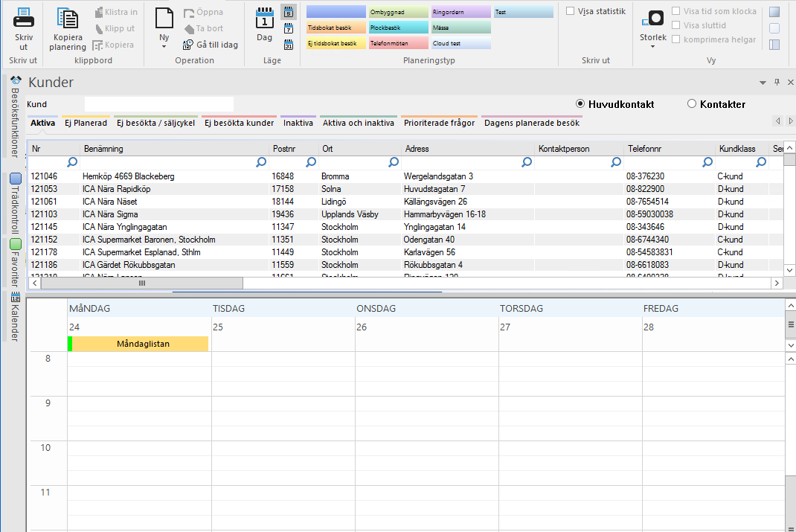Viewport: 796px width, 532px height.
Task: Click the Telefonnr column filter search icon
Action: [x=707, y=162]
